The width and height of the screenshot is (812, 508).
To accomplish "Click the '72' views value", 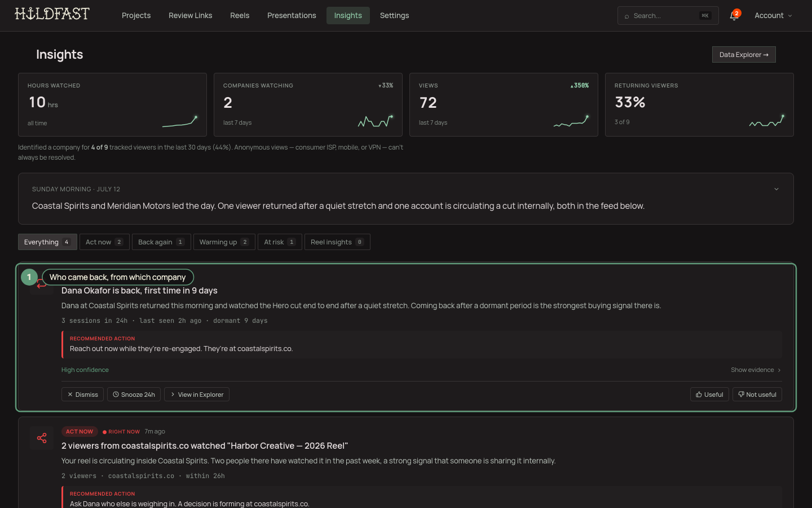I will [x=428, y=103].
